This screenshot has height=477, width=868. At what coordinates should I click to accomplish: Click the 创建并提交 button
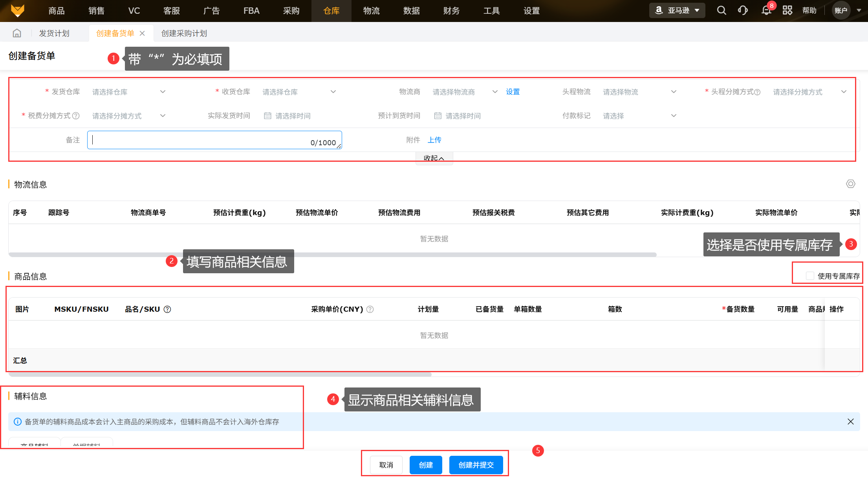click(x=476, y=465)
